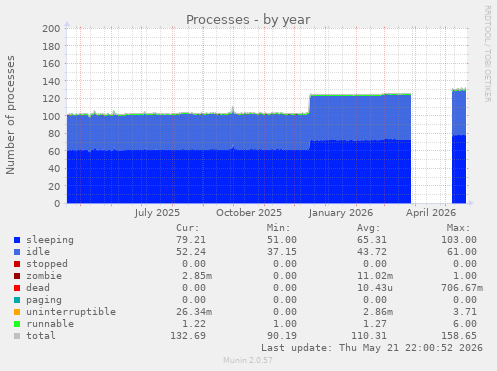Click total current value 132.69
Image resolution: width=497 pixels, height=371 pixels.
click(x=188, y=336)
